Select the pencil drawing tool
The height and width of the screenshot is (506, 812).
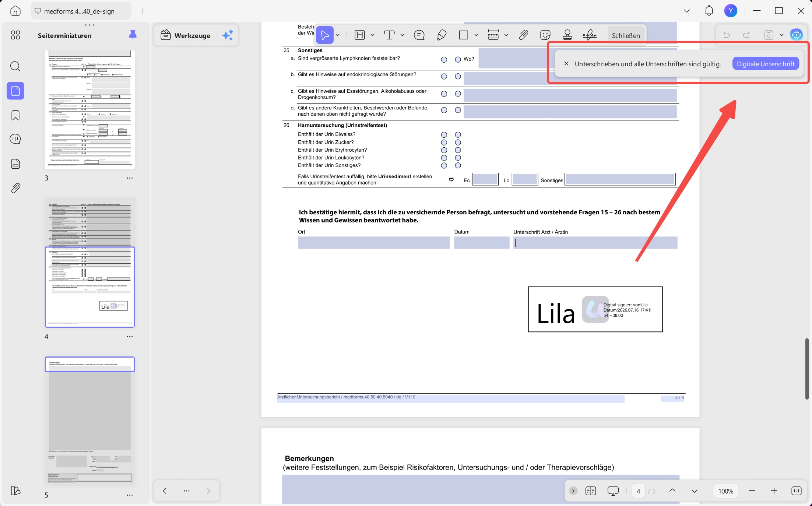tap(442, 35)
